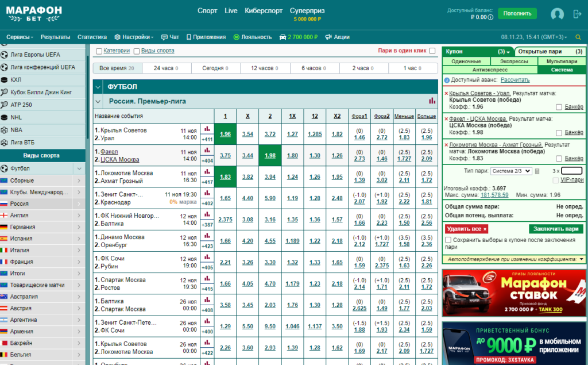Open the Приложения mobile apps item

click(x=206, y=37)
